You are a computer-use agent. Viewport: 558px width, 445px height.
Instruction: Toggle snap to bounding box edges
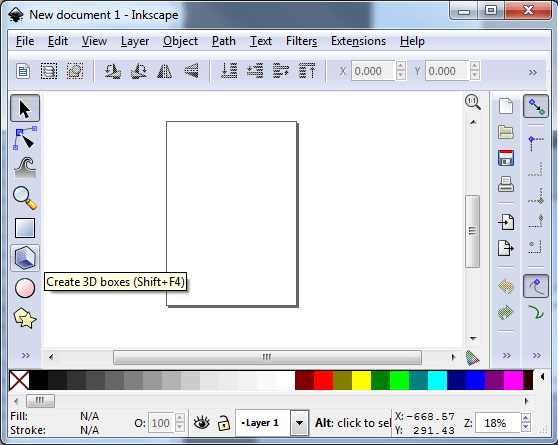(536, 169)
